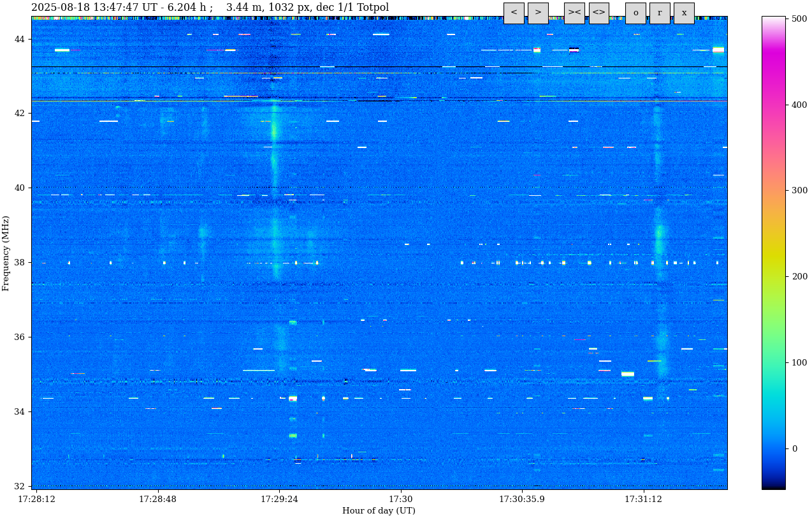Click the 'Hour of day (UT)' label
This screenshot has height=518, width=812.
pos(379,510)
